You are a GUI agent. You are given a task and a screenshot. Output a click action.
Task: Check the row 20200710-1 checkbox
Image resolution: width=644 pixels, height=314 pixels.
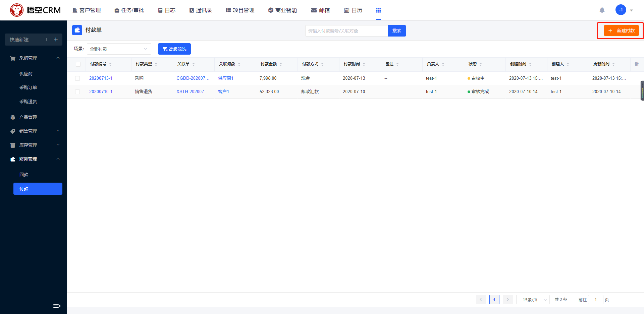click(x=77, y=92)
